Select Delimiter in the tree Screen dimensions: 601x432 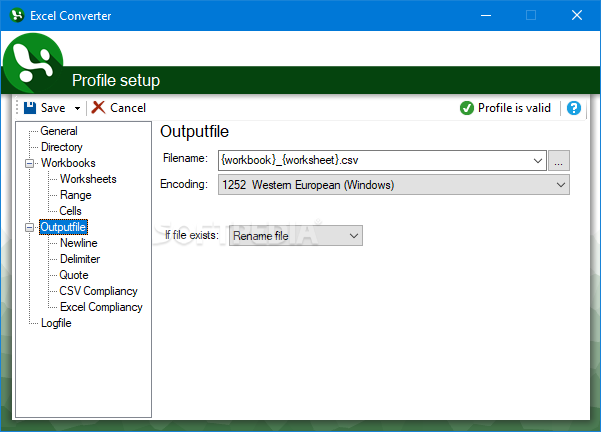80,259
